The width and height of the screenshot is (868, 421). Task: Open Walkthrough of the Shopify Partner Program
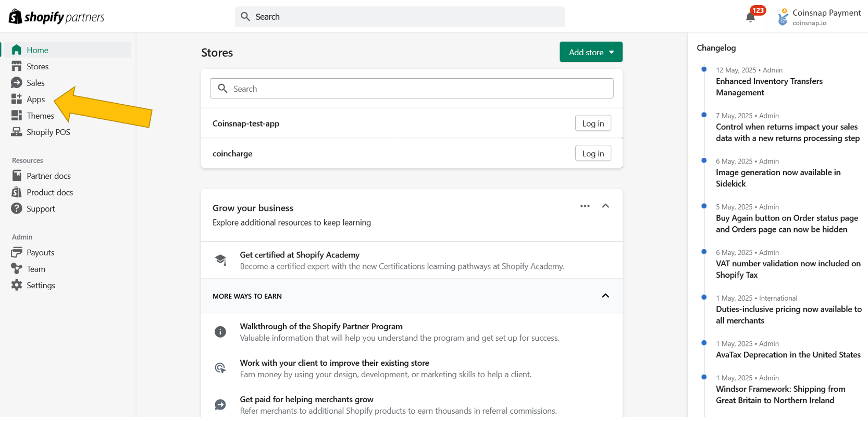(321, 326)
